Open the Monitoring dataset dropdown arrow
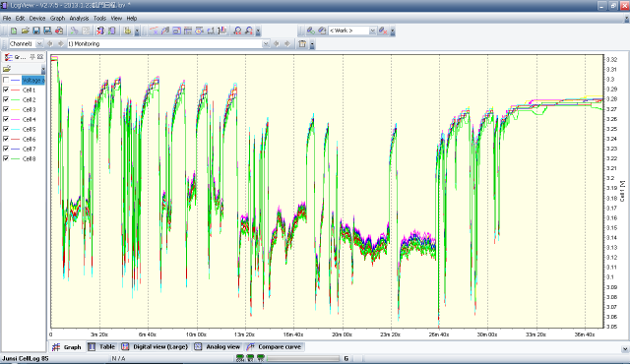This screenshot has width=630, height=364. tap(266, 43)
